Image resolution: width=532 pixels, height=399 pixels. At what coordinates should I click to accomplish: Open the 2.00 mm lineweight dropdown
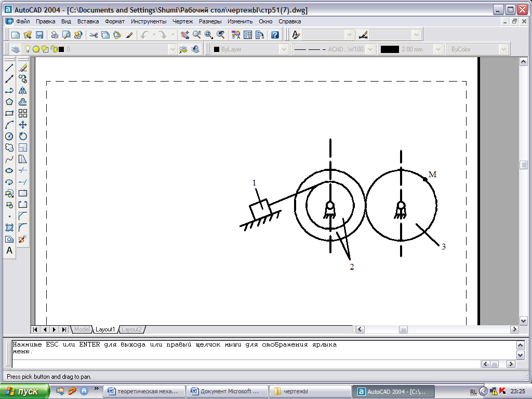[x=438, y=49]
